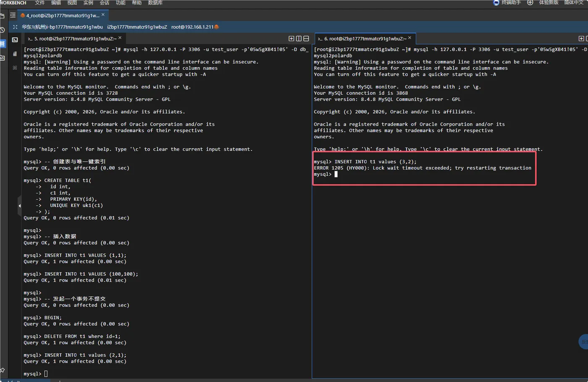This screenshot has width=588, height=382.
Task: Click the command shortcut icon in the side strip
Action: pyautogui.click(x=15, y=68)
